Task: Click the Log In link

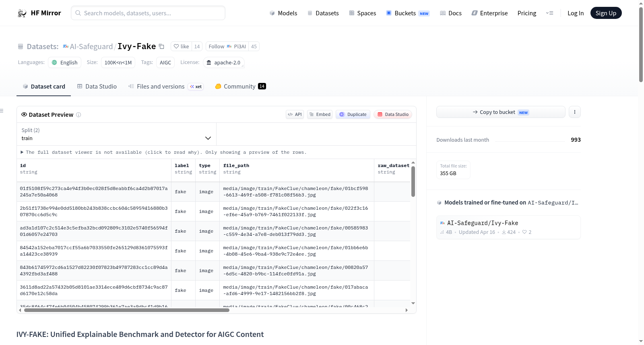Action: point(576,13)
